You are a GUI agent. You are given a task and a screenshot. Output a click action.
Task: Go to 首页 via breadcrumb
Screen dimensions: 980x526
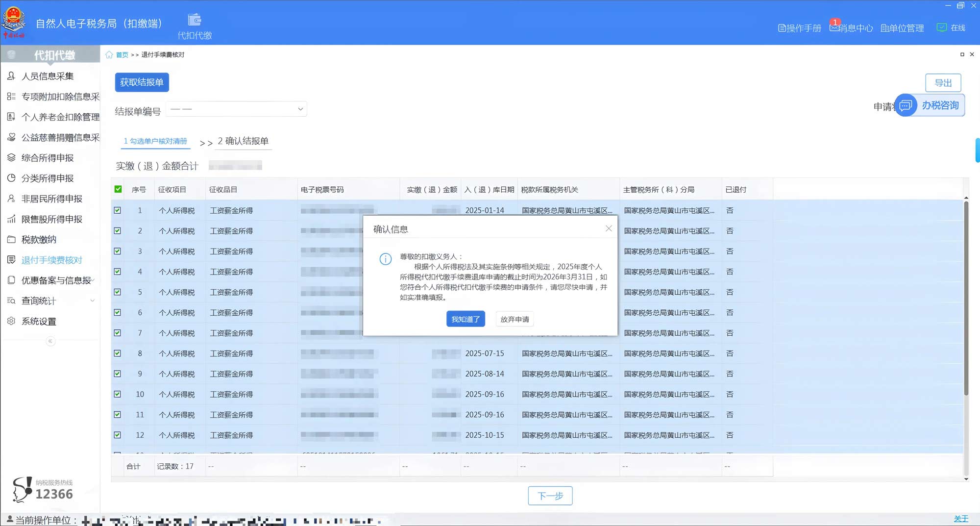tap(121, 54)
